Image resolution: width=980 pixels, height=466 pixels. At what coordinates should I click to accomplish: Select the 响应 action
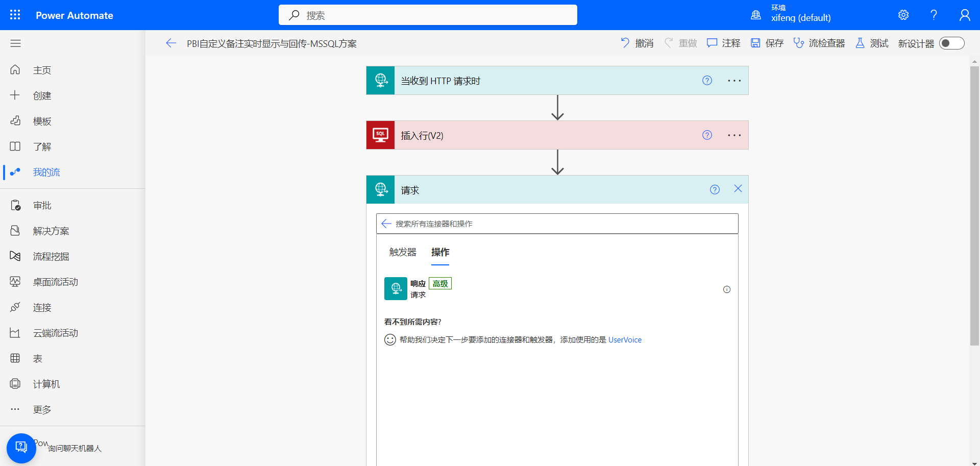click(x=557, y=289)
